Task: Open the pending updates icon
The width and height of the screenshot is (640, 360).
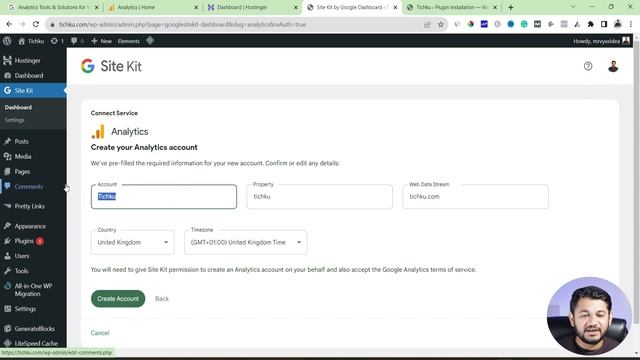Action: pyautogui.click(x=57, y=41)
